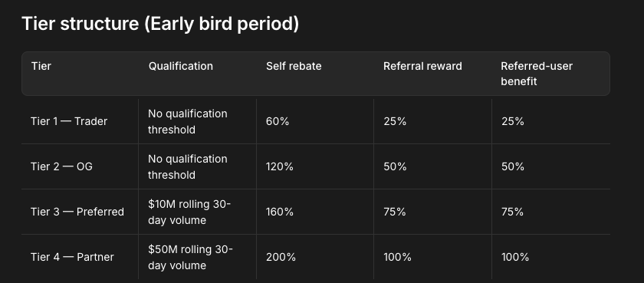Click the 75% referred-user benefit value
The width and height of the screenshot is (644, 283).
(x=513, y=212)
